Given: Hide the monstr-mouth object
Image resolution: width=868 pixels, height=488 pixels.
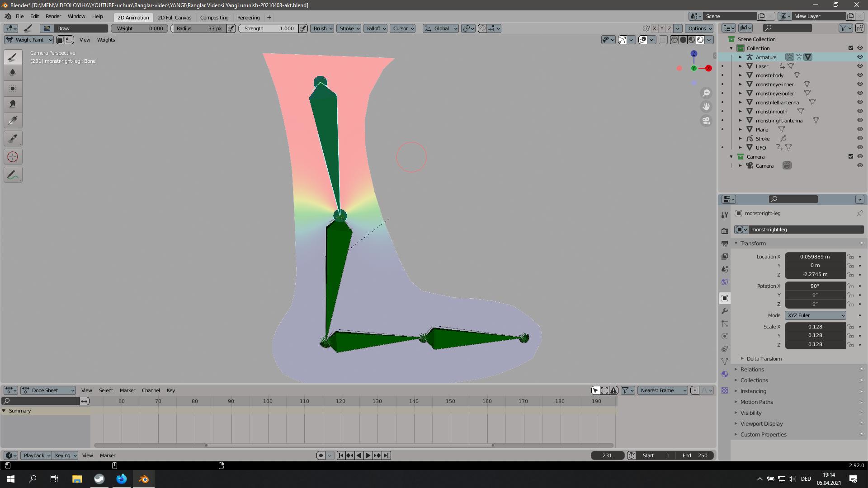Looking at the screenshot, I should 860,111.
